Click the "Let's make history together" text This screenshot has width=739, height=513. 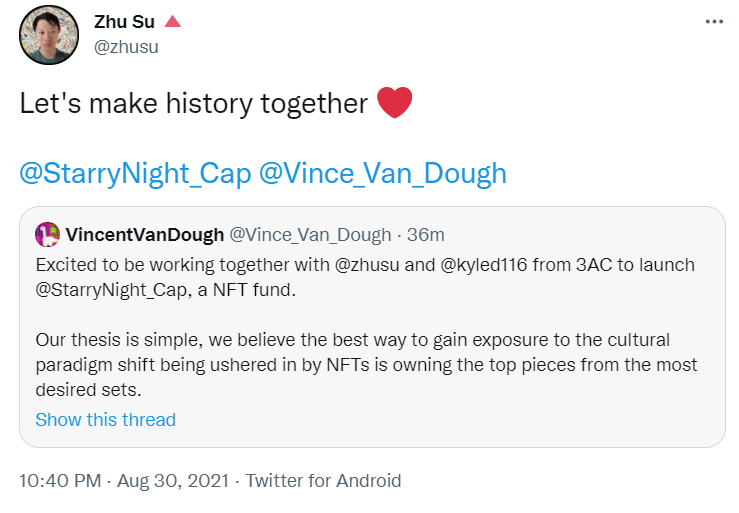click(193, 104)
